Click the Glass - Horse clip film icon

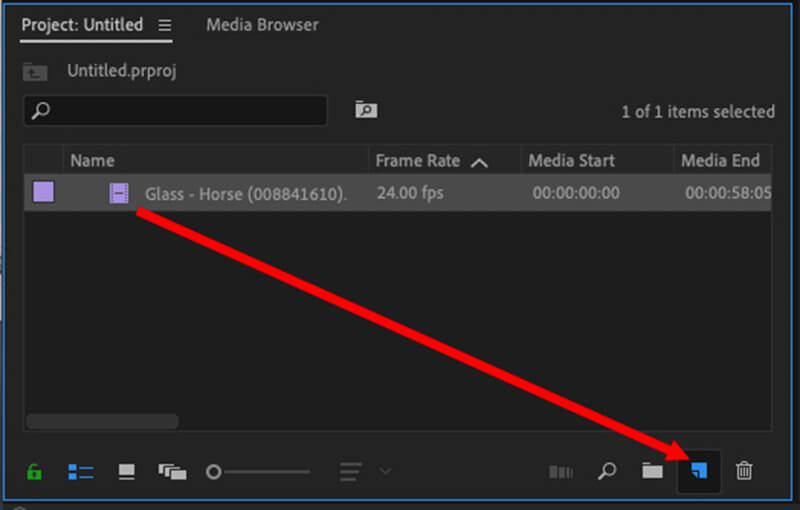tap(119, 193)
